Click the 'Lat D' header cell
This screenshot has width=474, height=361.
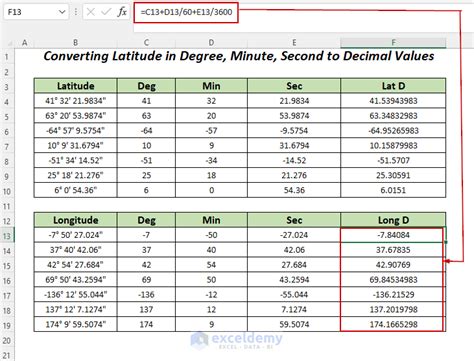[x=393, y=86]
